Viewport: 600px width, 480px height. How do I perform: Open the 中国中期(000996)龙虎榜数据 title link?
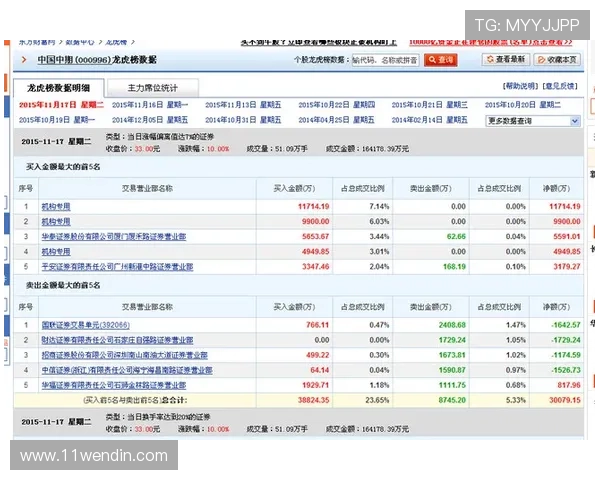97,60
